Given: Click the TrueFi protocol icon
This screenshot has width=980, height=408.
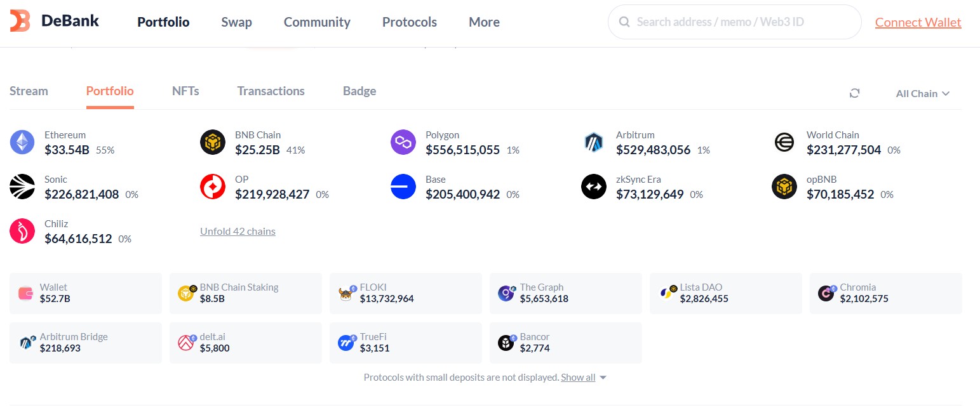Looking at the screenshot, I should tap(346, 343).
